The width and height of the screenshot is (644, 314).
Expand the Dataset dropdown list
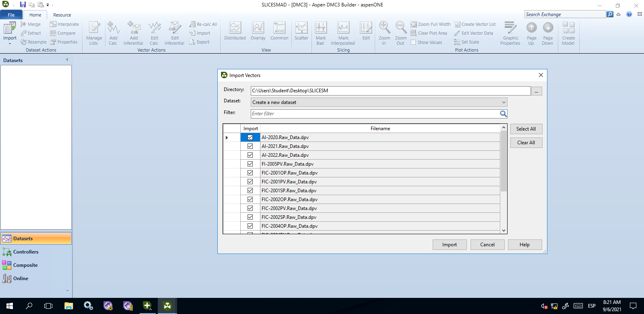[x=504, y=102]
